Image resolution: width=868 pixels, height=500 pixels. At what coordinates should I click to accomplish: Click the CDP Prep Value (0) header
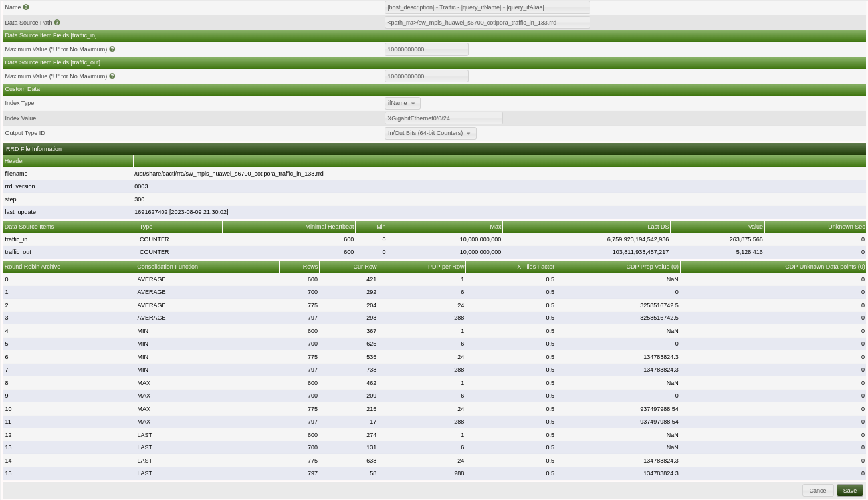click(618, 267)
